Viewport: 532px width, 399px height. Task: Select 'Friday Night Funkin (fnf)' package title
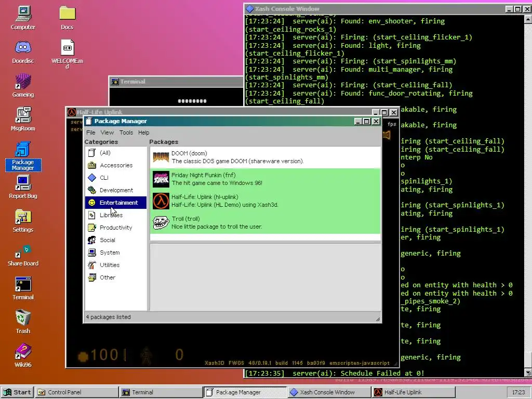[x=203, y=175]
